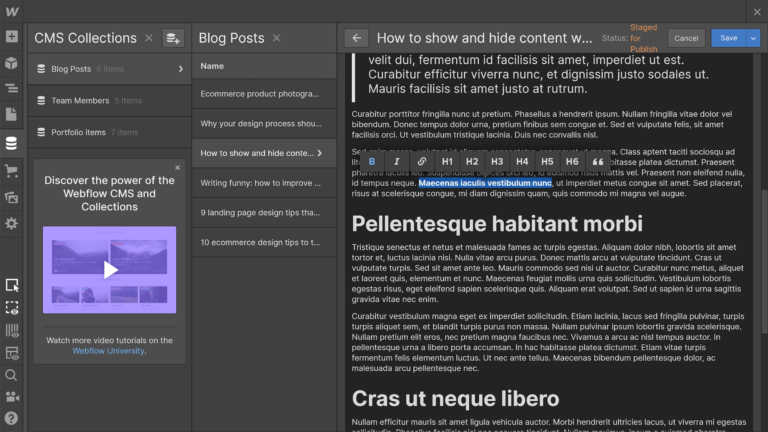Toggle bold formatting in text toolbar

[x=372, y=161]
